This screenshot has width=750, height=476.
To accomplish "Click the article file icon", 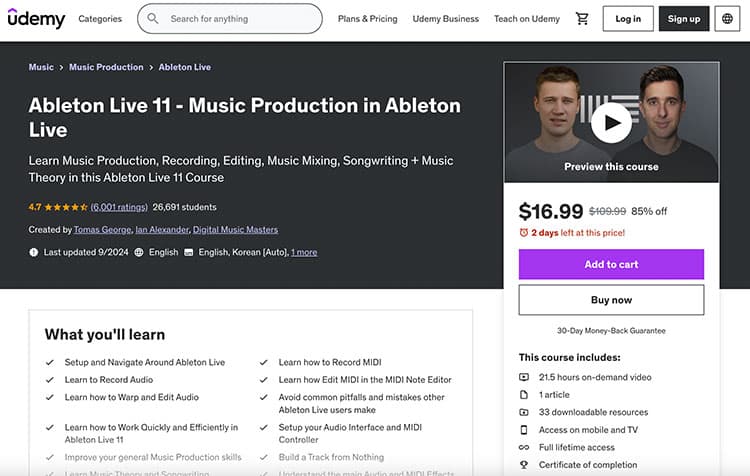I will [524, 395].
